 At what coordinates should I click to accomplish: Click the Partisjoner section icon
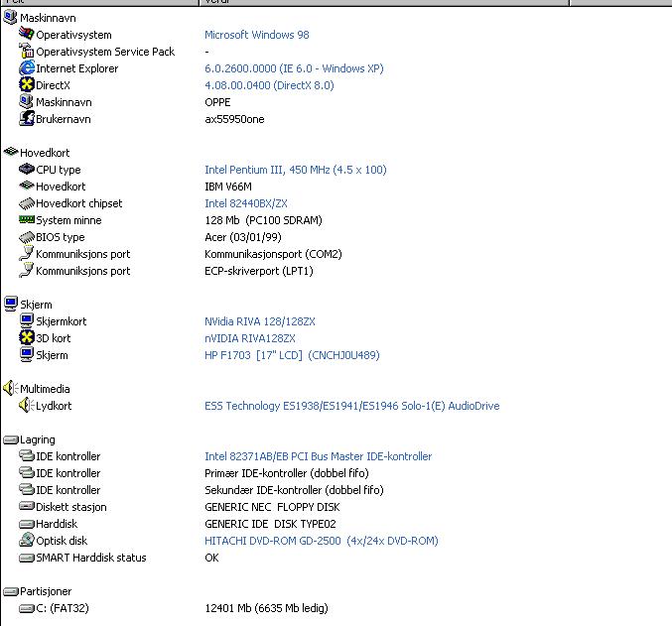(x=11, y=591)
